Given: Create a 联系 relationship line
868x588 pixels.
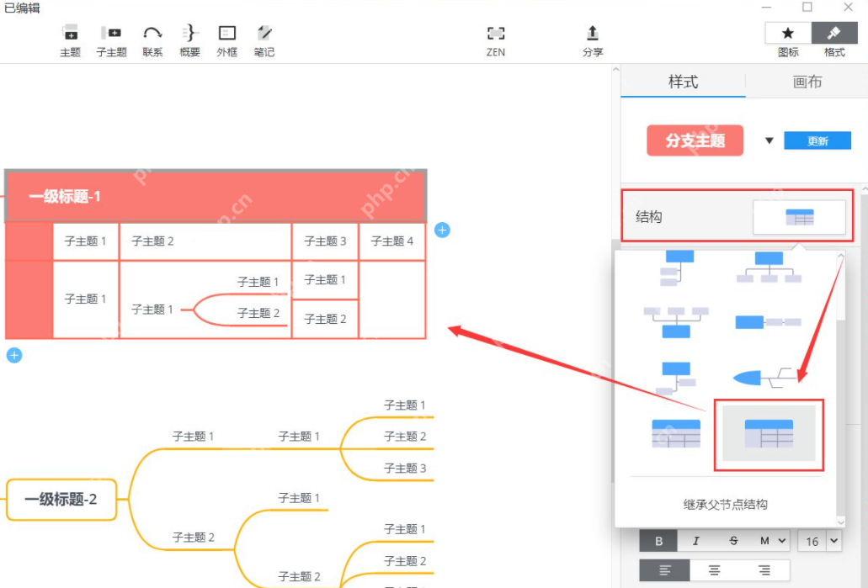Looking at the screenshot, I should point(152,40).
